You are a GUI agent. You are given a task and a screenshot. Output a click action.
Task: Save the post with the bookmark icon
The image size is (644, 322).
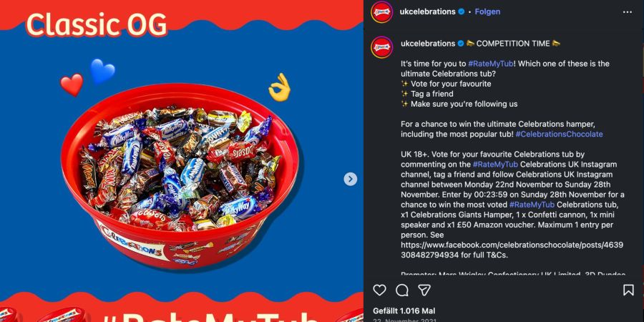click(x=628, y=291)
